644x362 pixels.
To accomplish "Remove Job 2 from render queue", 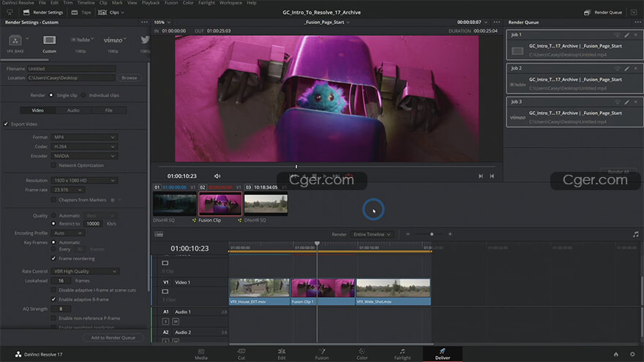I will click(x=636, y=69).
